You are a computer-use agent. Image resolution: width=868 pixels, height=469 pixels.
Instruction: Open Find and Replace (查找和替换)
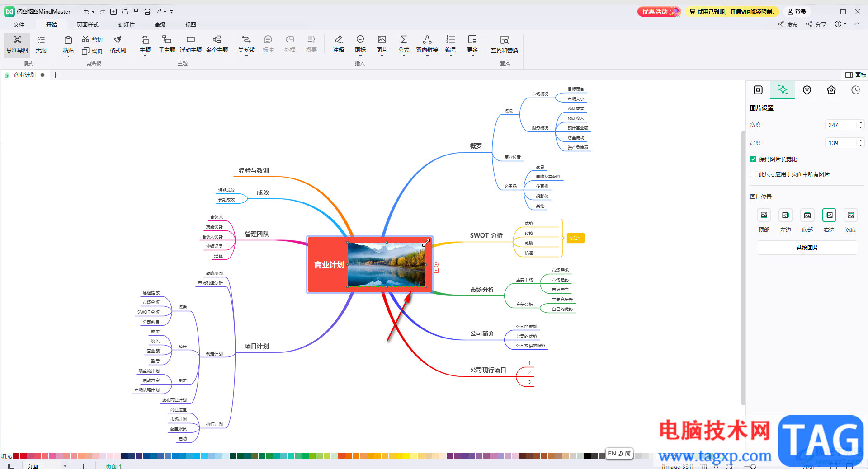pyautogui.click(x=505, y=45)
